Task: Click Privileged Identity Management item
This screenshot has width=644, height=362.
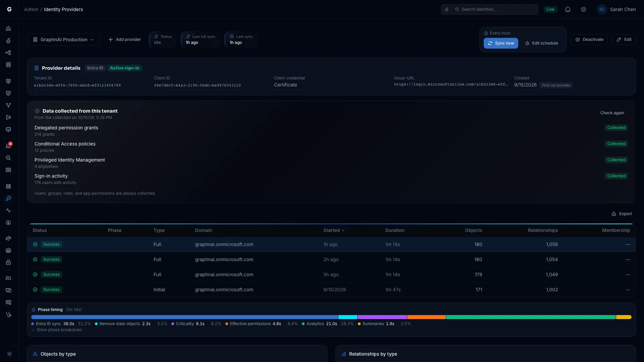Action: click(70, 160)
